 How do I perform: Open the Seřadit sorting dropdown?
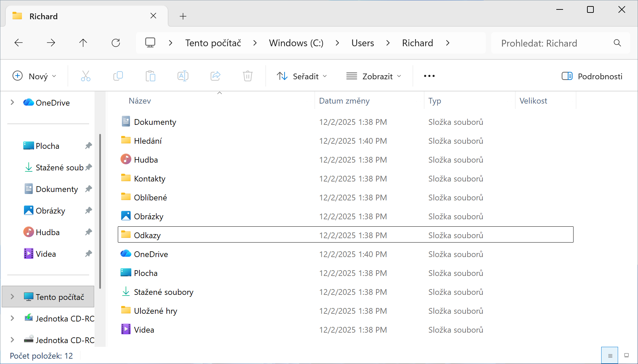(x=302, y=76)
